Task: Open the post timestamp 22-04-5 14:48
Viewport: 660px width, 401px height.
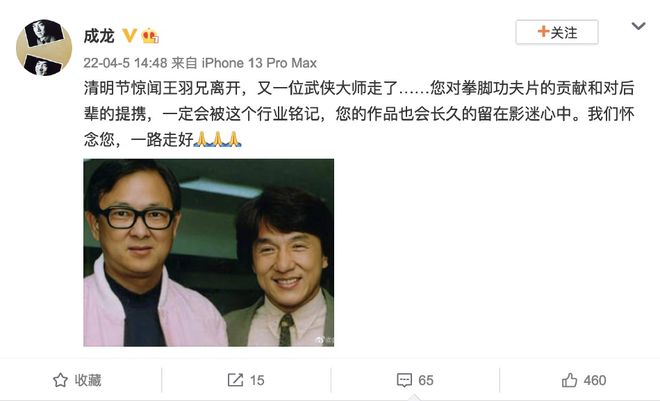Action: 125,63
